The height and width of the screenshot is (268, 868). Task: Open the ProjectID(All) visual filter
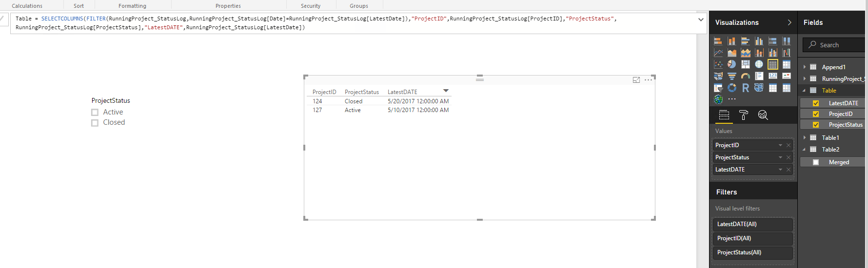pyautogui.click(x=752, y=238)
